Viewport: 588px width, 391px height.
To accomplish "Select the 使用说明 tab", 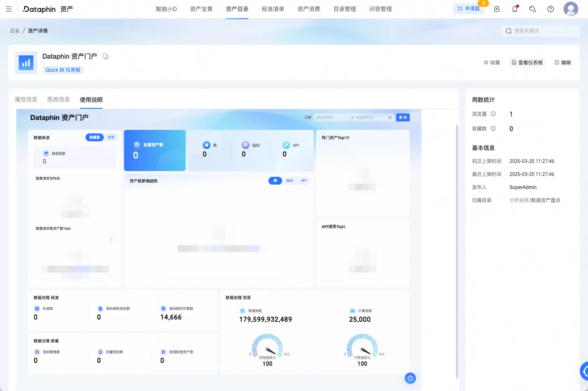I will [91, 100].
